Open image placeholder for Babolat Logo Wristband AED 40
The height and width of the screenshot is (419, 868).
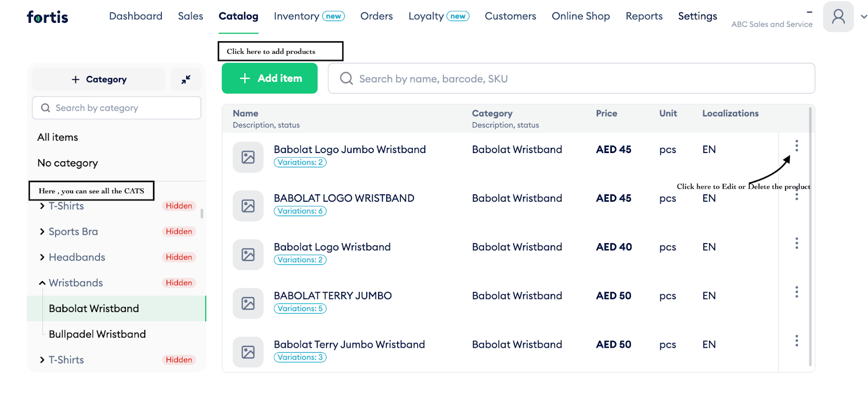(x=248, y=255)
